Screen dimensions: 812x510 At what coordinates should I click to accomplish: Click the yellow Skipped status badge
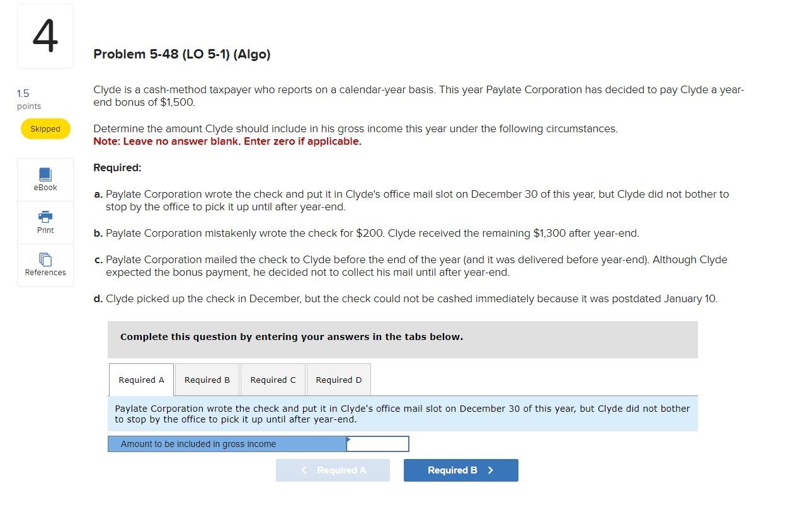click(x=45, y=128)
